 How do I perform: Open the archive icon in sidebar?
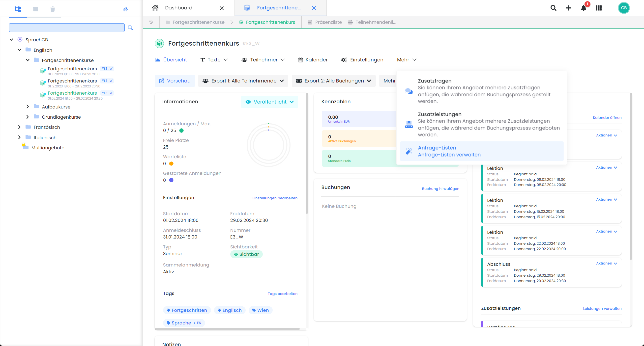coord(35,9)
